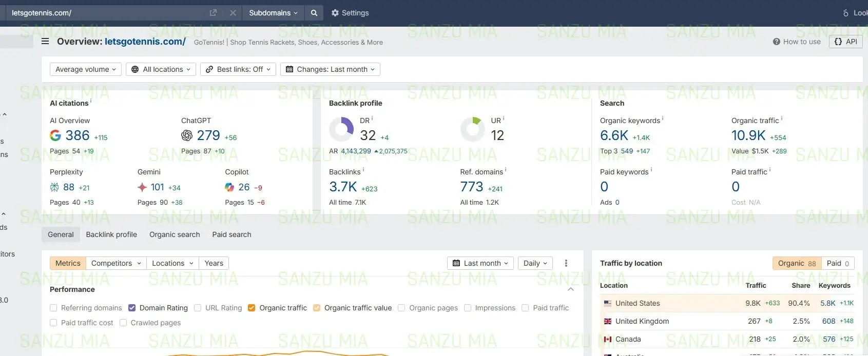
Task: Show info tooltip for Paid keywords
Action: click(651, 170)
